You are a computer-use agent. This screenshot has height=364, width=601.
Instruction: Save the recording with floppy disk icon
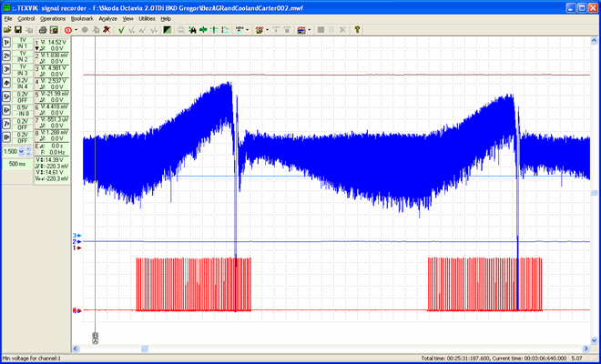point(18,30)
